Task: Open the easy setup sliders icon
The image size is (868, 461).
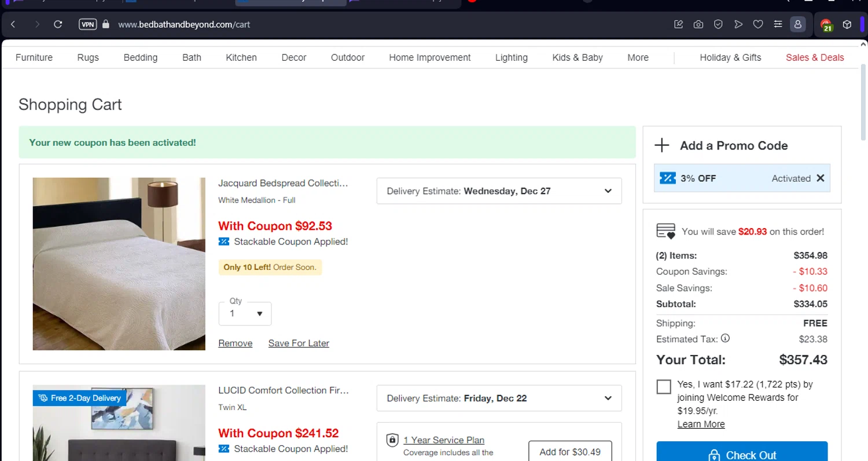Action: [x=778, y=24]
